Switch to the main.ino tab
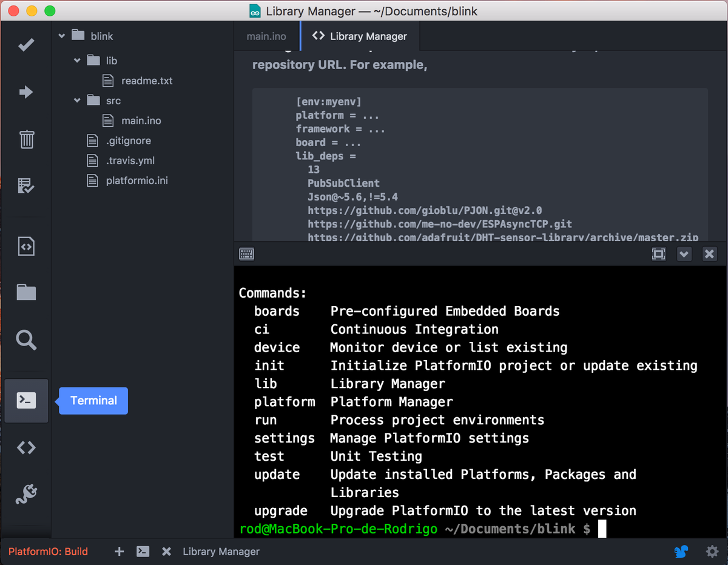This screenshot has width=728, height=565. (266, 36)
